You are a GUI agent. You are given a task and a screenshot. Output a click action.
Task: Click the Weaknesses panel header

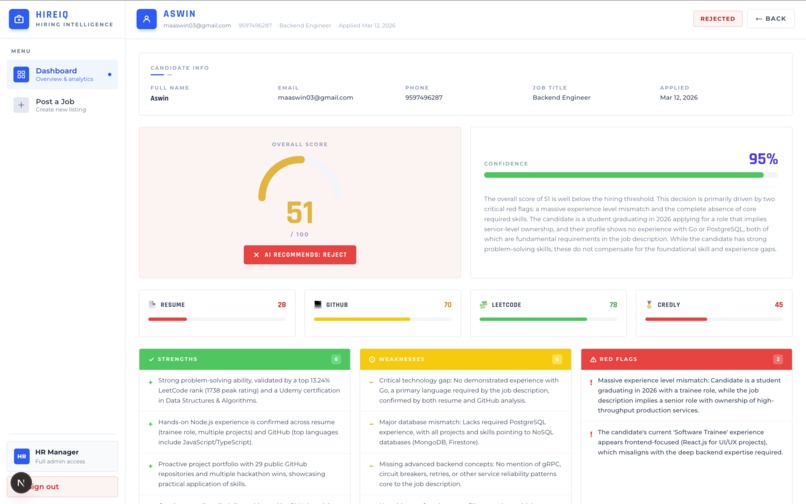(x=465, y=359)
